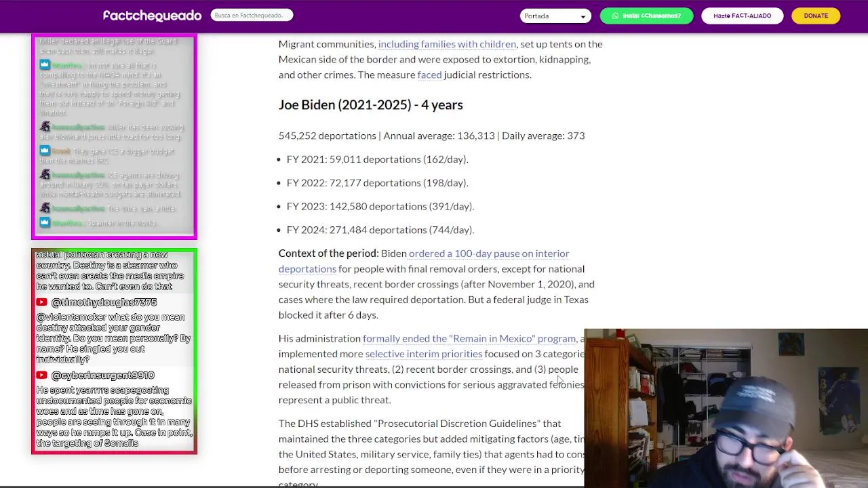
Task: Click the FY 2023: 142,580 deportations line
Action: 380,206
